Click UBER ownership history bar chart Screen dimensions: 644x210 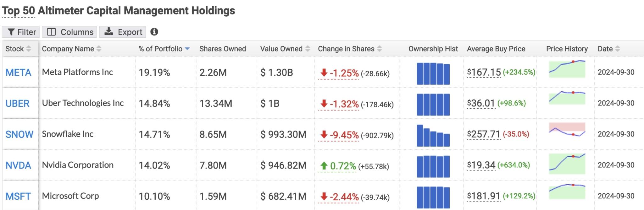point(433,104)
